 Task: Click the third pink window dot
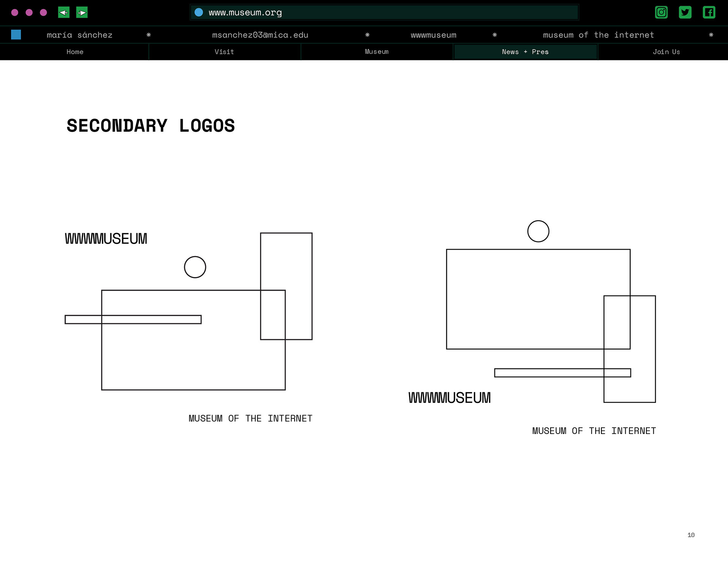coord(44,13)
